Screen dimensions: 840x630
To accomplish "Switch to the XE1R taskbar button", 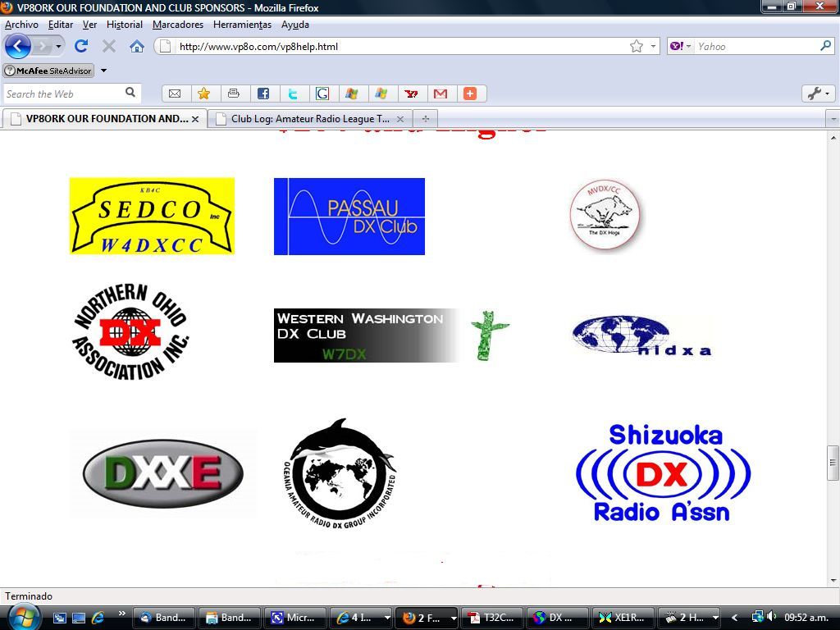I will pyautogui.click(x=623, y=618).
